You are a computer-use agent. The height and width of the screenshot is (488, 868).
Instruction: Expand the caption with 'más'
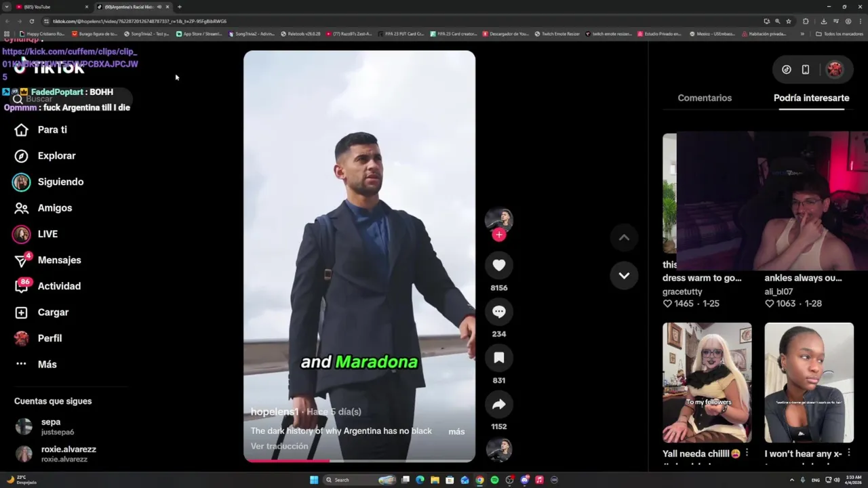point(456,432)
